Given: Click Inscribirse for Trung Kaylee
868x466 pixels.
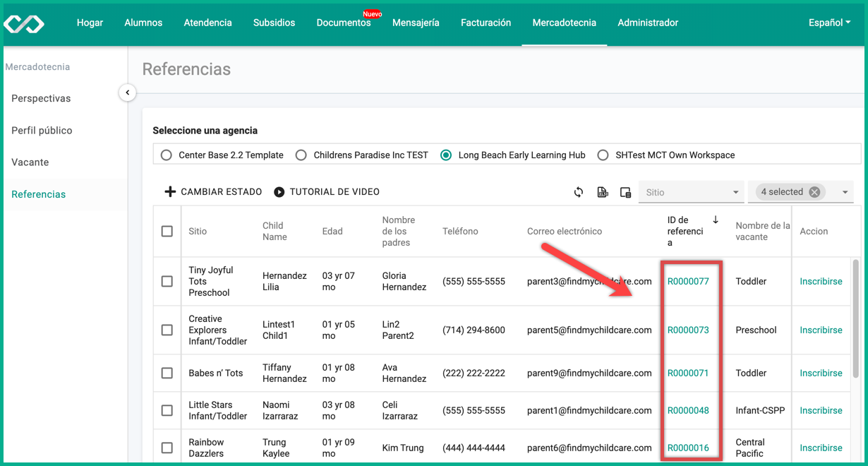Looking at the screenshot, I should click(821, 448).
